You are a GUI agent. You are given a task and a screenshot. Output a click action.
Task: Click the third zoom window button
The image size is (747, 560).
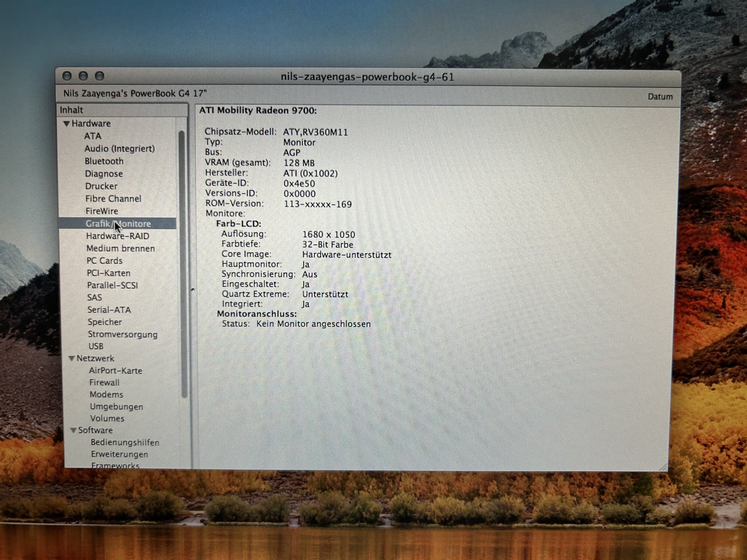(99, 76)
